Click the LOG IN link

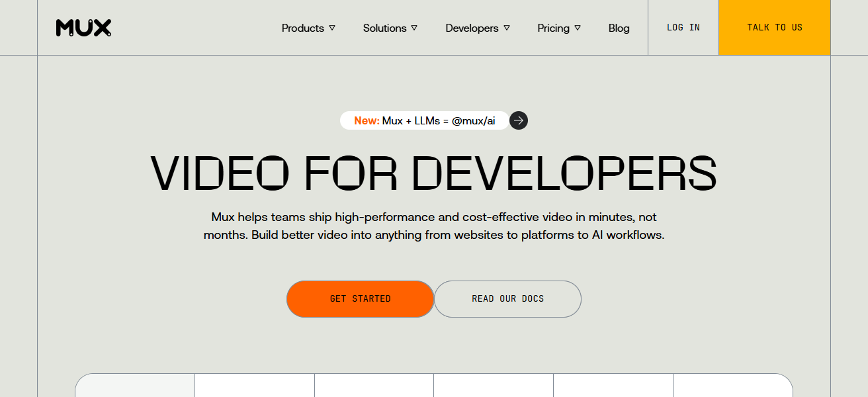(x=683, y=28)
